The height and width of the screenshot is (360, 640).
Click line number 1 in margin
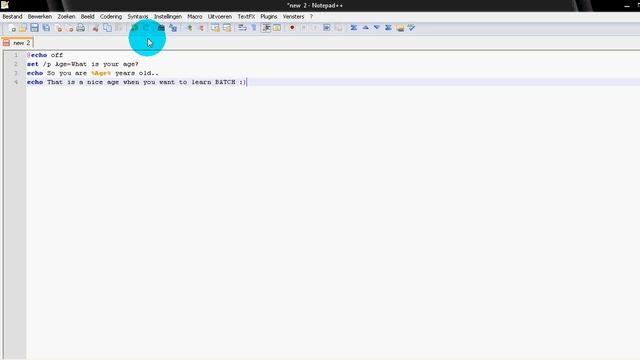pos(16,55)
